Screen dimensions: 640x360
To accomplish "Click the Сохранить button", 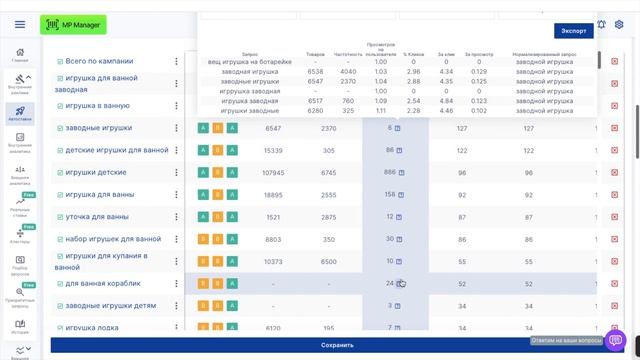I will [x=337, y=345].
